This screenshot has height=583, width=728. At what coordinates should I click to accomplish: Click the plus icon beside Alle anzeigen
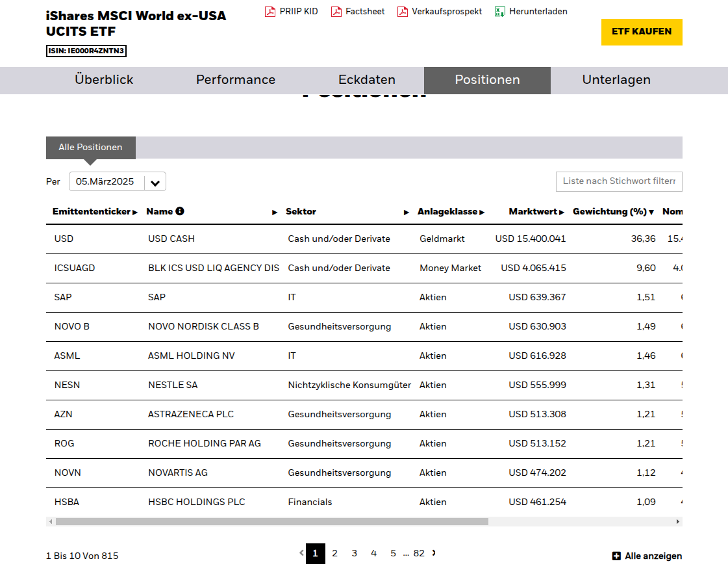pos(616,556)
